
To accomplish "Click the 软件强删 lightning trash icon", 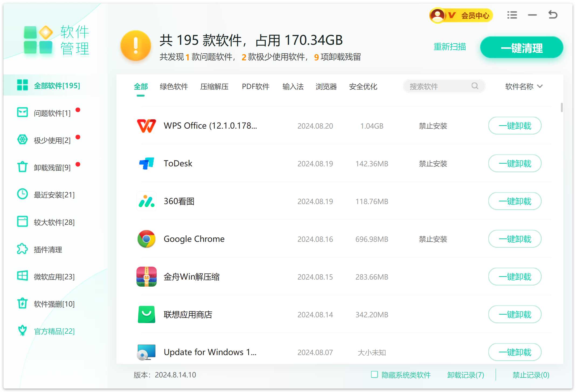I will click(x=22, y=303).
